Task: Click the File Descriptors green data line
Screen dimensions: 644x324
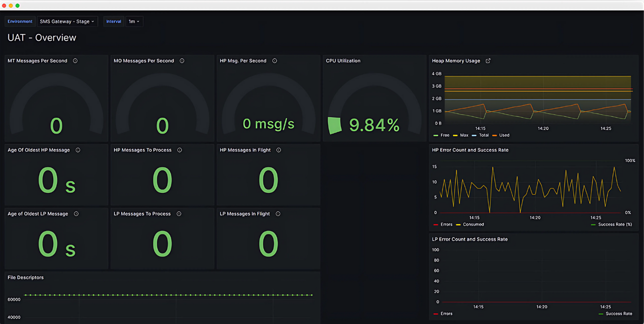Action: (x=168, y=295)
